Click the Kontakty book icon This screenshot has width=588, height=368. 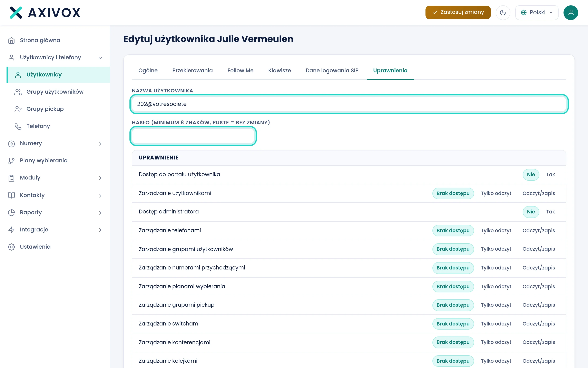tap(11, 195)
